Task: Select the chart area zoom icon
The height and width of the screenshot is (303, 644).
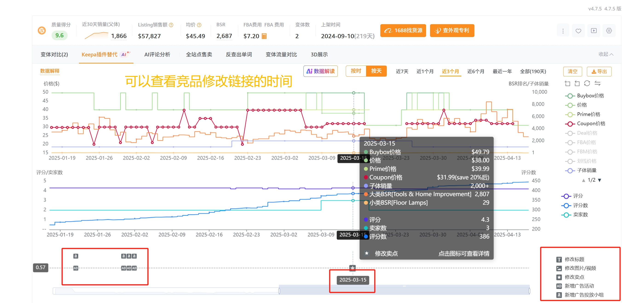Action: pyautogui.click(x=567, y=83)
